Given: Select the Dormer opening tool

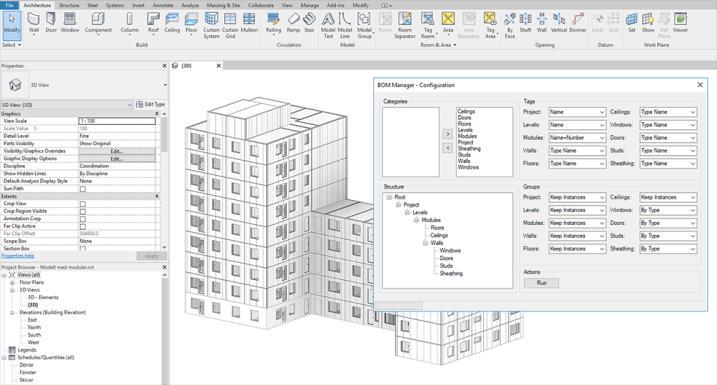Looking at the screenshot, I should [x=578, y=23].
